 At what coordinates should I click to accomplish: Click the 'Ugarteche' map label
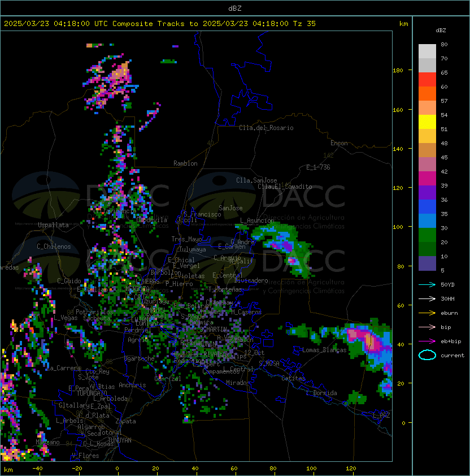click(x=139, y=358)
